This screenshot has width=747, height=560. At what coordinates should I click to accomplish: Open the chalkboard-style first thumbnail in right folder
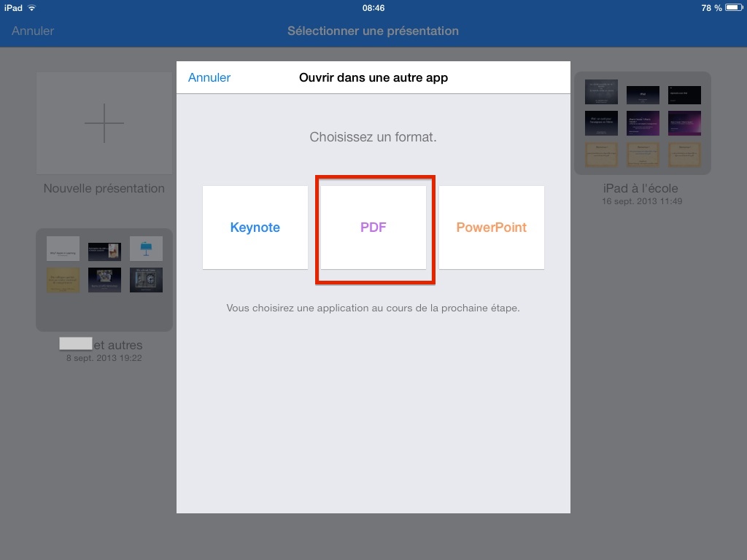[601, 93]
